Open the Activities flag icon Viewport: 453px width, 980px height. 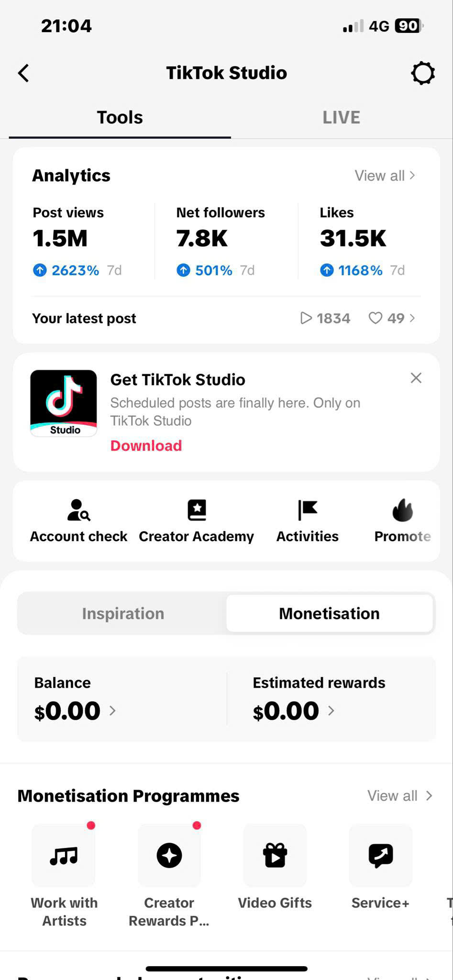pyautogui.click(x=308, y=510)
